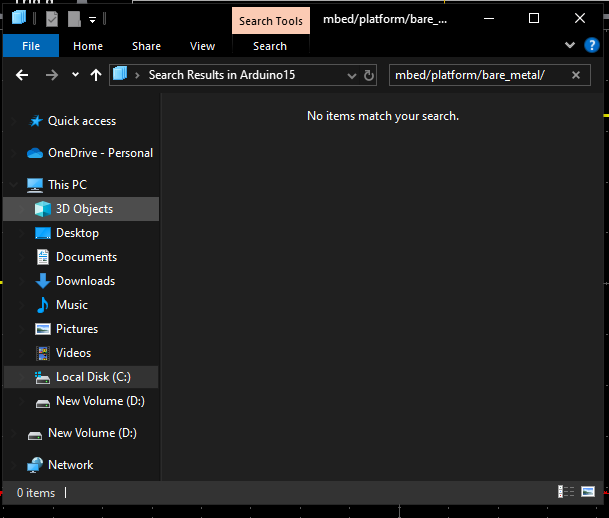The image size is (609, 518).
Task: Click the Music note icon
Action: coord(43,305)
